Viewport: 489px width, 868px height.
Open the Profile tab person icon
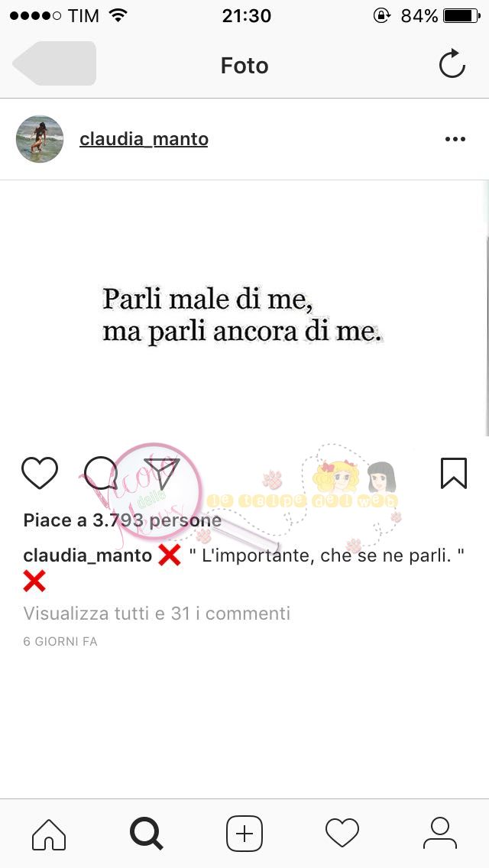tap(439, 834)
